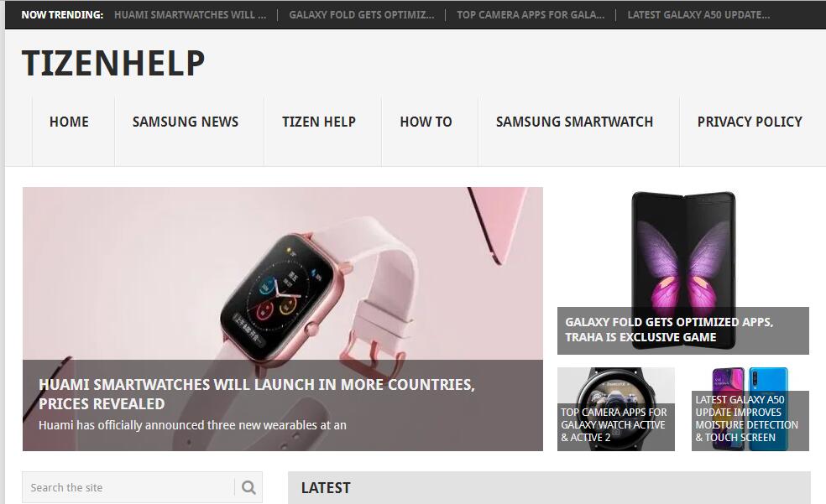Screen dimensions: 826x504
Task: Open the SAMSUNG SMARTWATCH menu item
Action: (574, 122)
